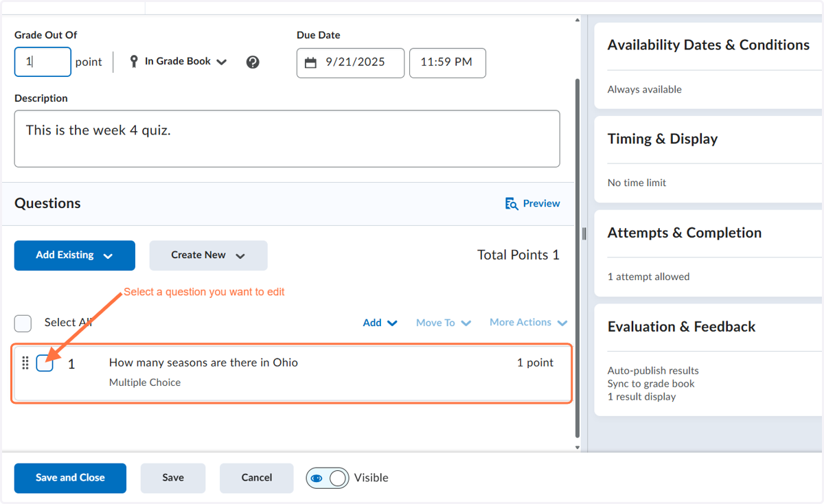This screenshot has width=824, height=504.
Task: Click the due date 9/21/2025 field
Action: tap(350, 62)
